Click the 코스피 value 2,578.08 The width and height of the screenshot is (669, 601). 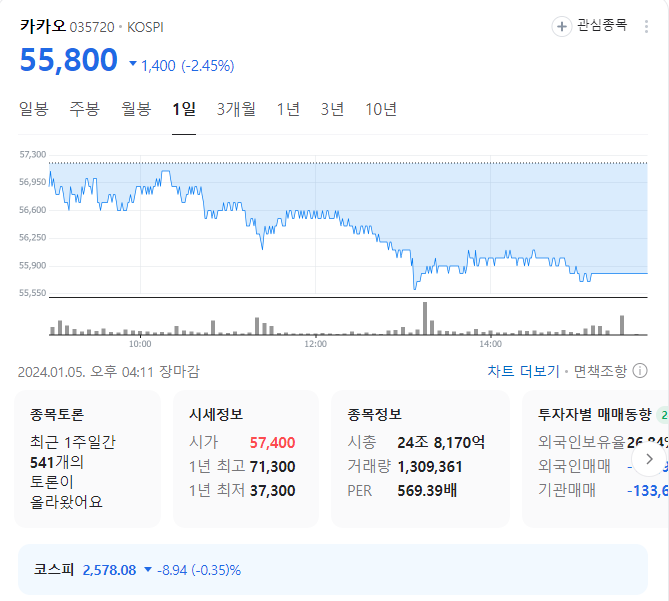[x=109, y=570]
